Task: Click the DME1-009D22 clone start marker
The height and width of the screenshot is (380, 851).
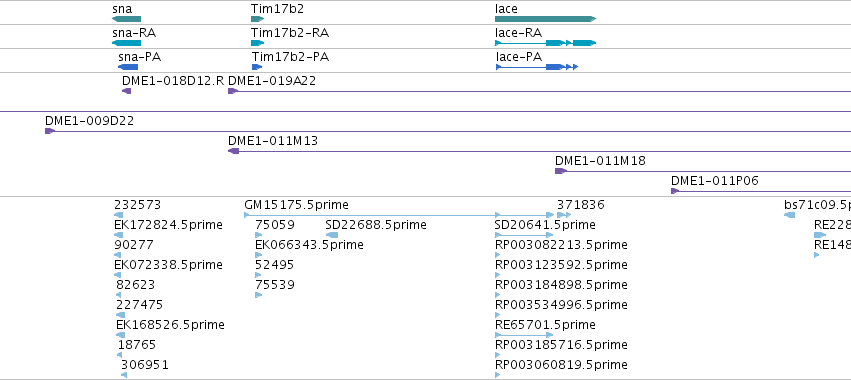Action: click(x=50, y=131)
